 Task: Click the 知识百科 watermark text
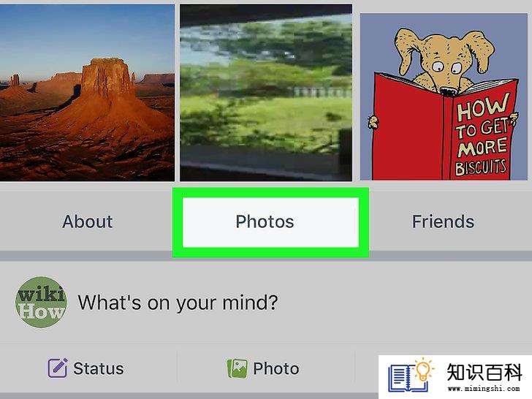[484, 372]
